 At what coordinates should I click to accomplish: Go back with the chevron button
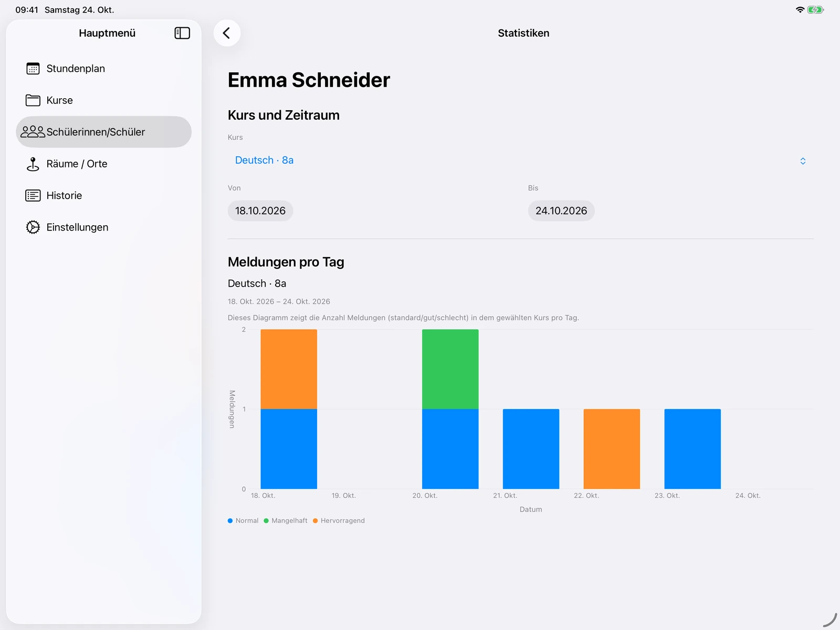tap(227, 33)
